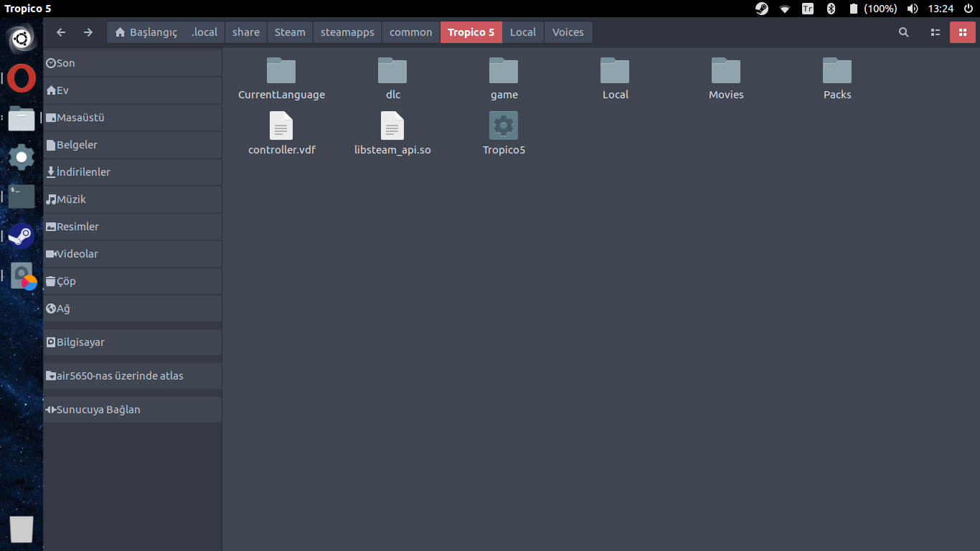Open disk usage analyzer in launcher
This screenshot has width=980, height=551.
tap(23, 276)
